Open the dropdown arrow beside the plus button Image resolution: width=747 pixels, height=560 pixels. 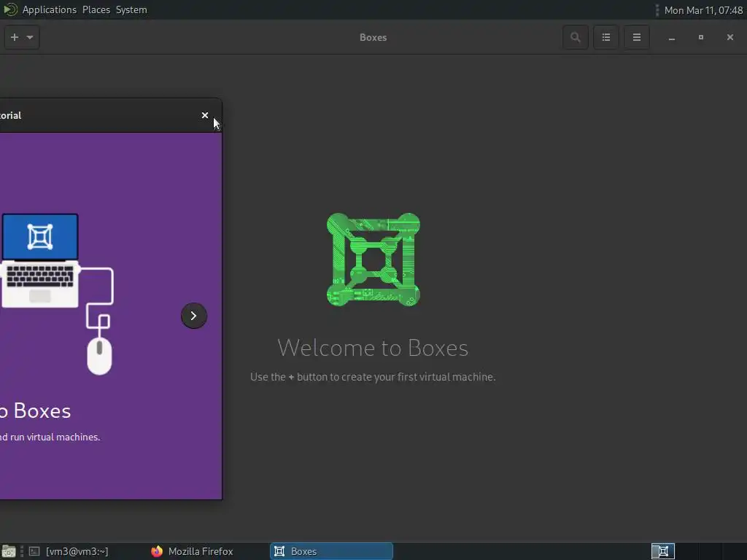pos(30,37)
